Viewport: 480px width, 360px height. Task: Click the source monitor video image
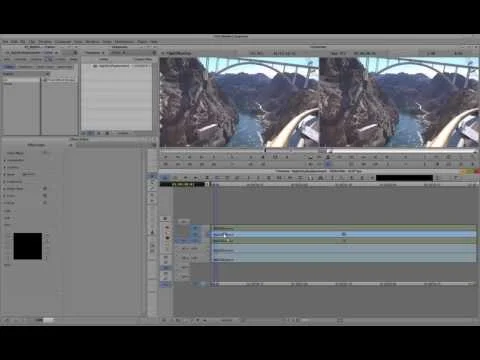239,102
